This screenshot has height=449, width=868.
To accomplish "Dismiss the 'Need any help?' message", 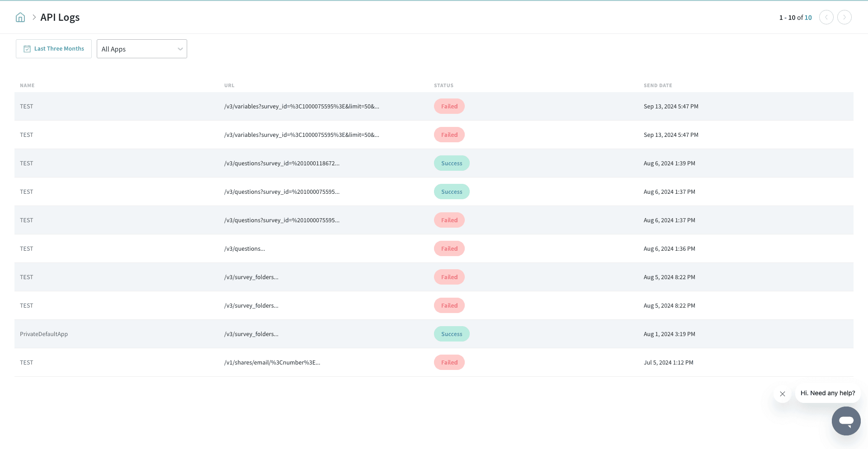I will (782, 394).
